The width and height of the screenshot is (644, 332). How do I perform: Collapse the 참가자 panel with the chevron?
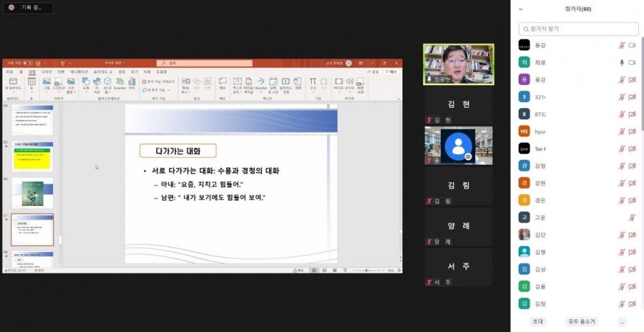pos(521,9)
